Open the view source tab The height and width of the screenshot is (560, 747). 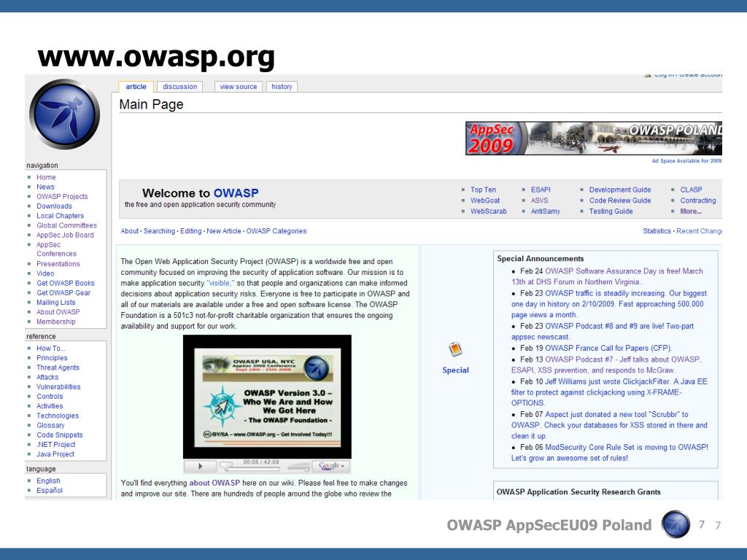coord(239,87)
